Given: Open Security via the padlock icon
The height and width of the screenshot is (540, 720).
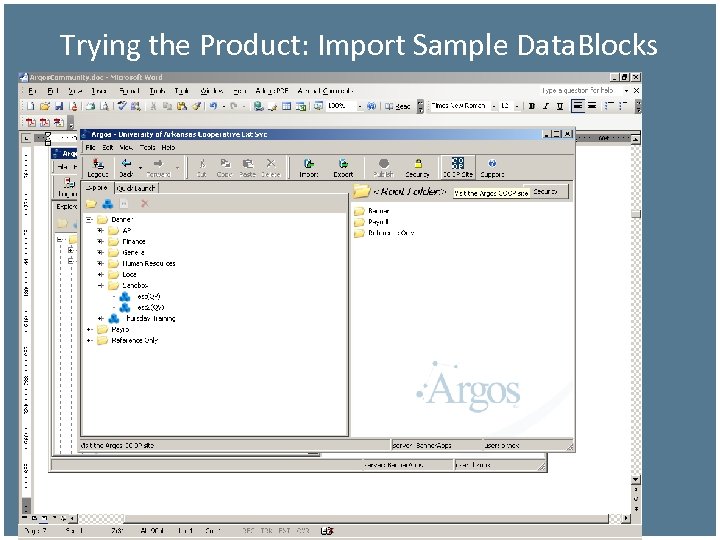Looking at the screenshot, I should (417, 168).
